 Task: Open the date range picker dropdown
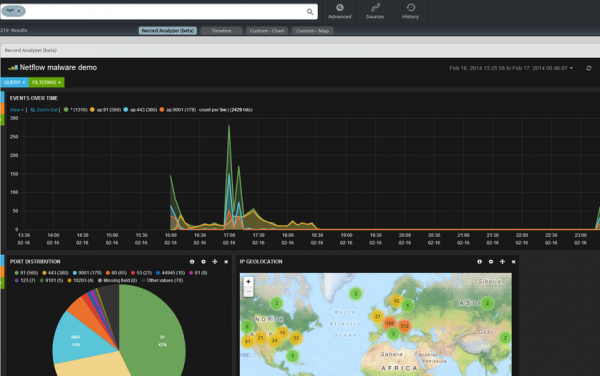tap(511, 68)
